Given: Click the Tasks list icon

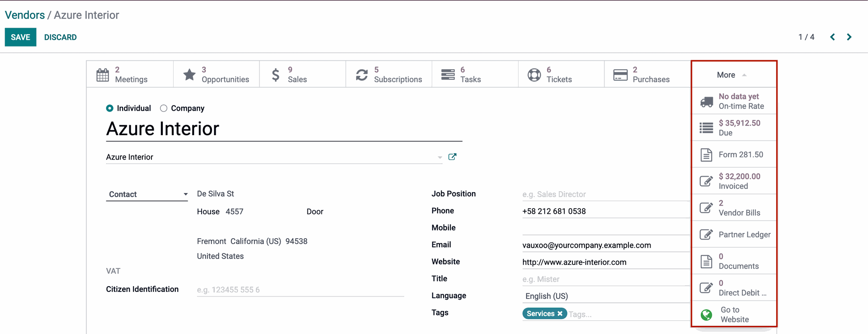Looking at the screenshot, I should [448, 75].
